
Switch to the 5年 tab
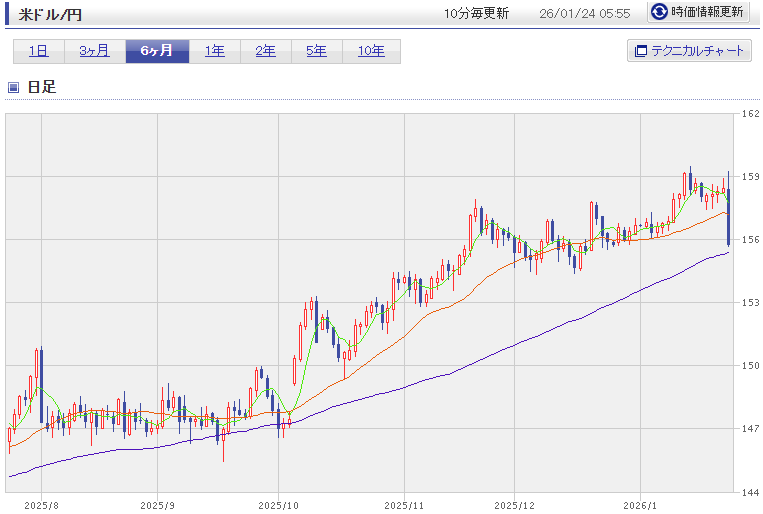coord(316,51)
